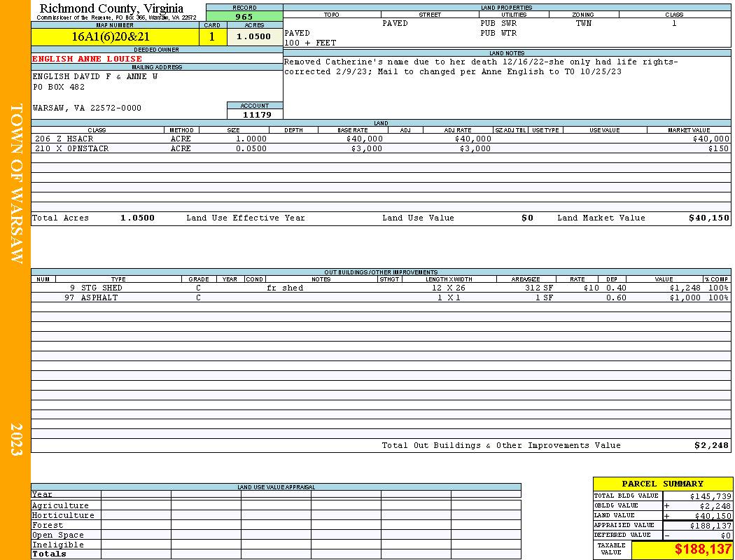Image resolution: width=735 pixels, height=560 pixels.
Task: Select land row 206 Z HSACR
Action: 381,139
